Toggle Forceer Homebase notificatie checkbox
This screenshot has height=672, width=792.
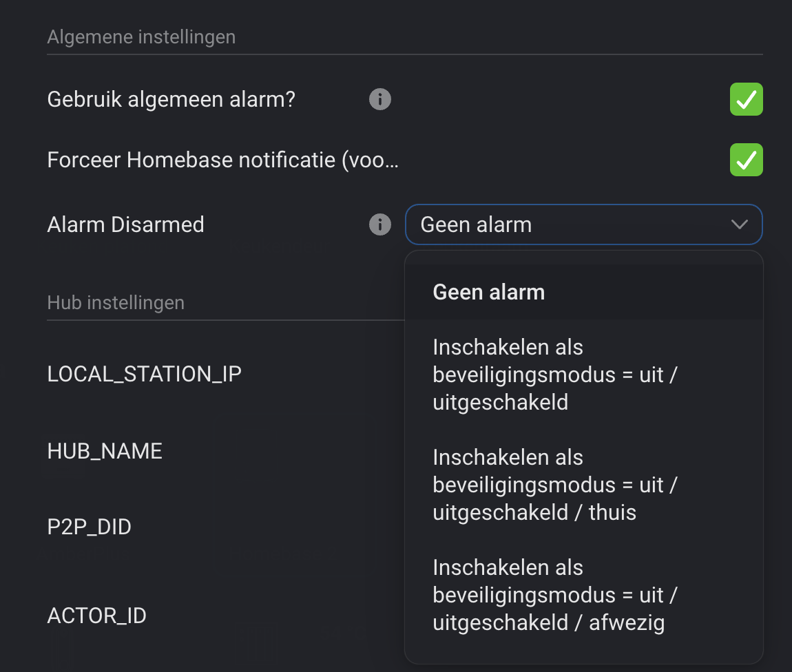(x=746, y=160)
